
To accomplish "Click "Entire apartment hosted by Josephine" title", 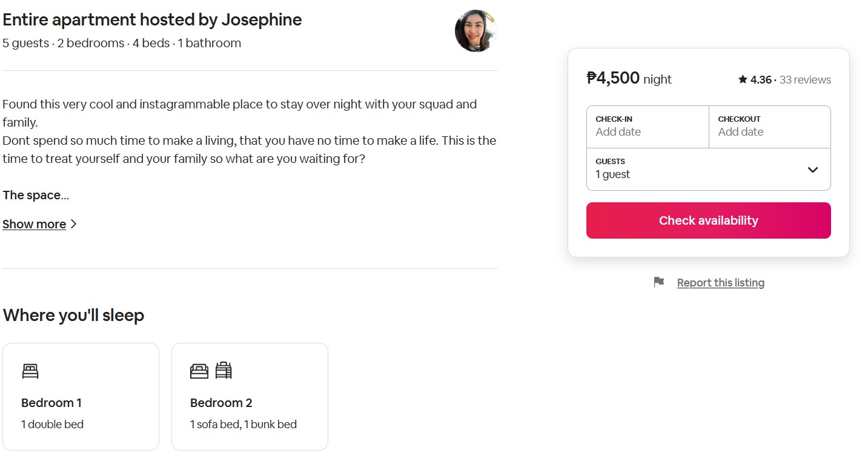I will [x=152, y=20].
